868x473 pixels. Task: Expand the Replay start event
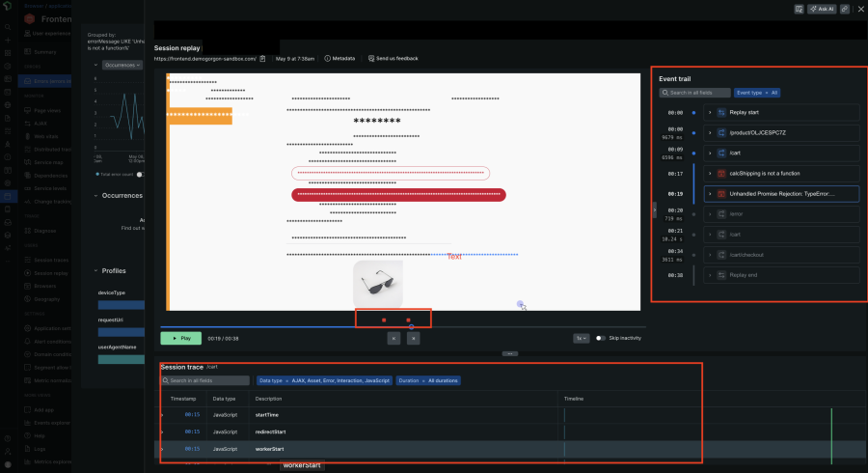(710, 112)
